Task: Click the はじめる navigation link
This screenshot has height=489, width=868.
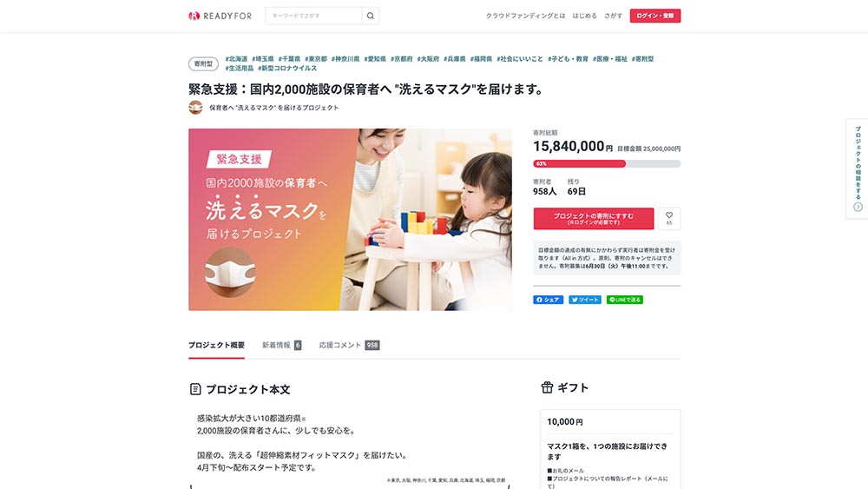Action: [584, 16]
